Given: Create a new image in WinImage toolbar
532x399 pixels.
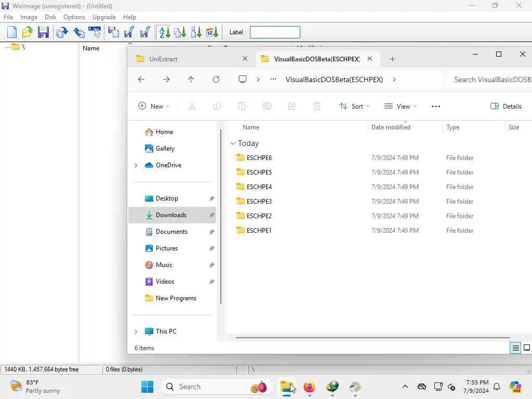Looking at the screenshot, I should tap(12, 32).
